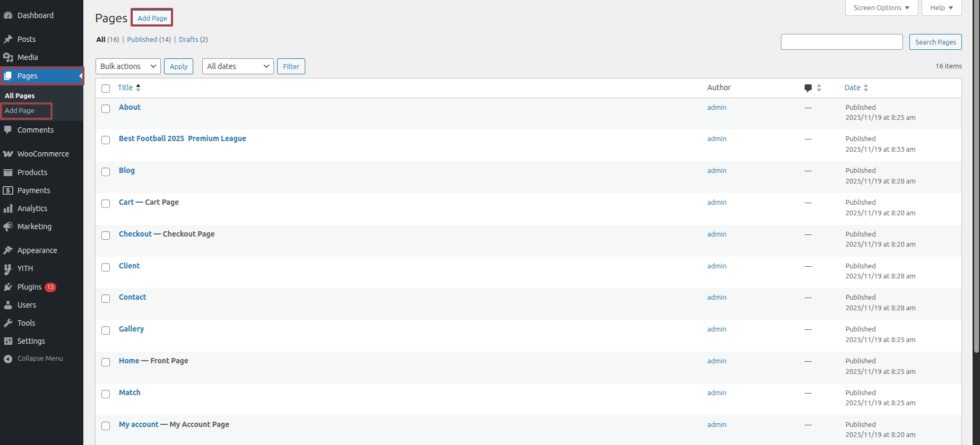This screenshot has width=980, height=445.
Task: Click into the page search text field
Action: point(841,42)
